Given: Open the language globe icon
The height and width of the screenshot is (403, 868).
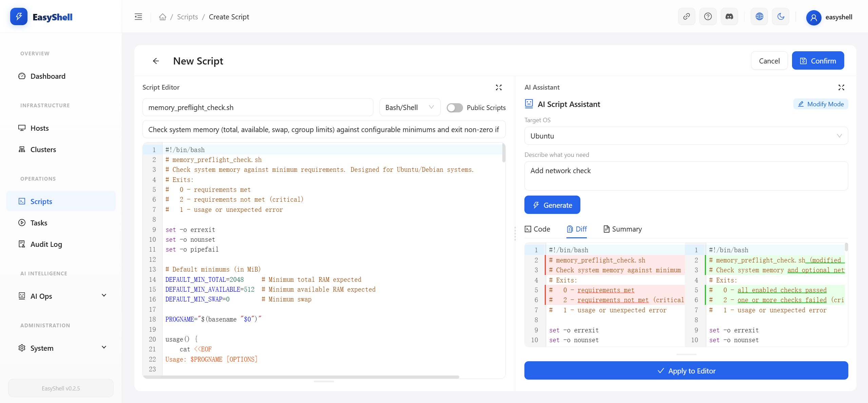Looking at the screenshot, I should pos(759,16).
